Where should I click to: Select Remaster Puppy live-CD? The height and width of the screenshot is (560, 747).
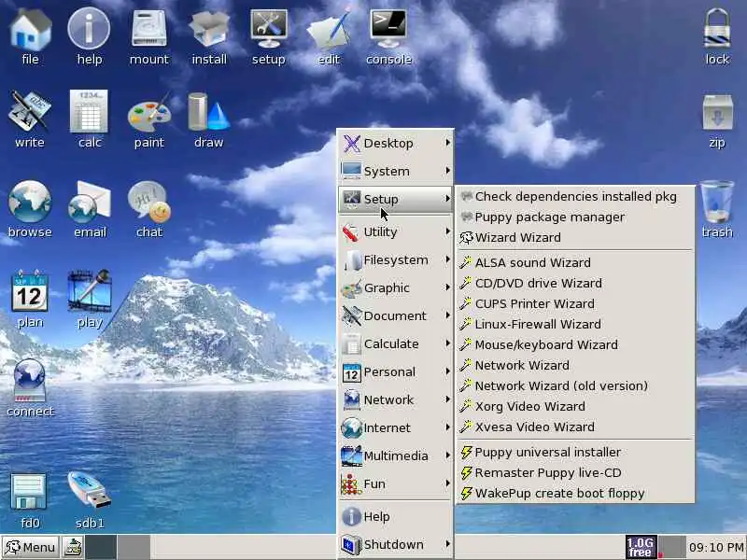(x=575, y=473)
